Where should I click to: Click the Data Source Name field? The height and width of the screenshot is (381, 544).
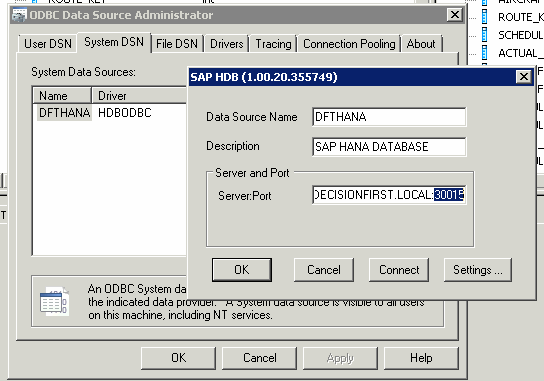point(389,117)
